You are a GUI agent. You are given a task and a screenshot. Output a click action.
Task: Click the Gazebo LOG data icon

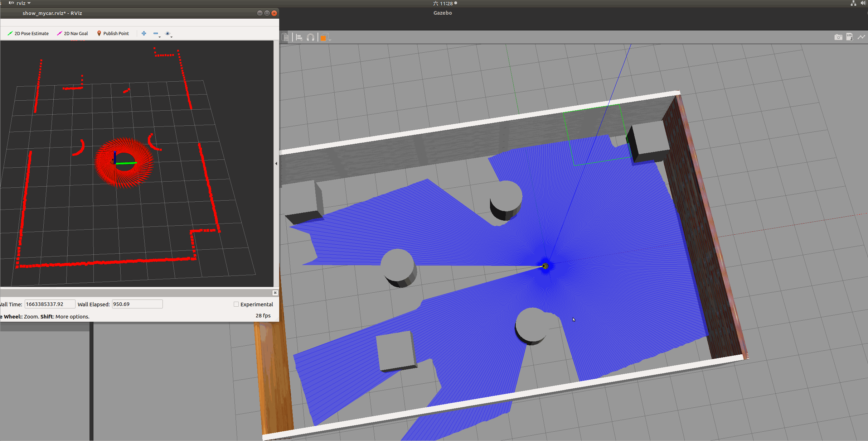pos(850,37)
